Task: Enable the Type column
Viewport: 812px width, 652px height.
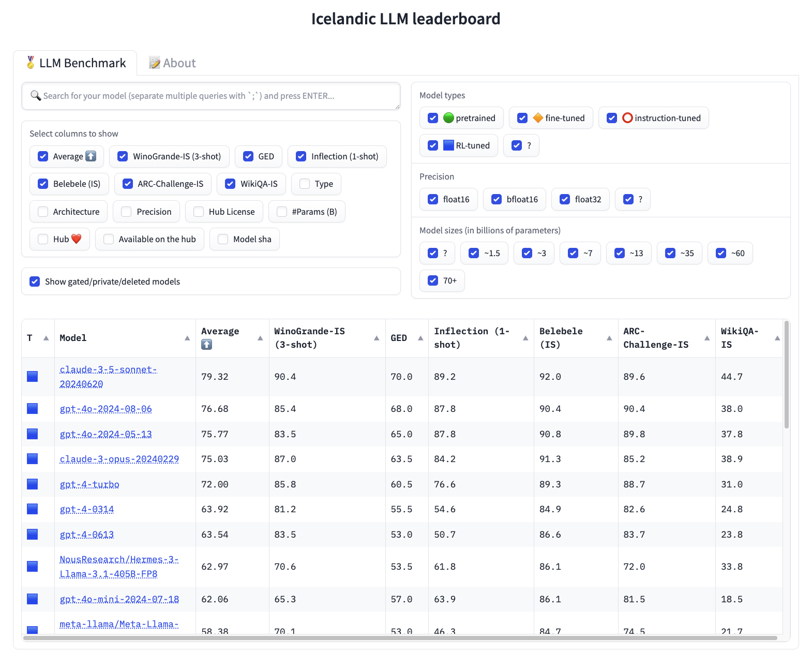Action: pyautogui.click(x=305, y=184)
